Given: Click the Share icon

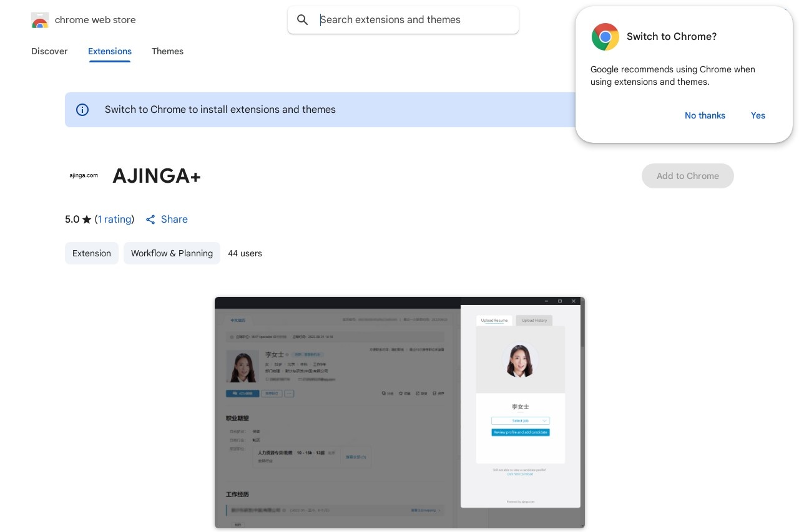Looking at the screenshot, I should tap(150, 220).
